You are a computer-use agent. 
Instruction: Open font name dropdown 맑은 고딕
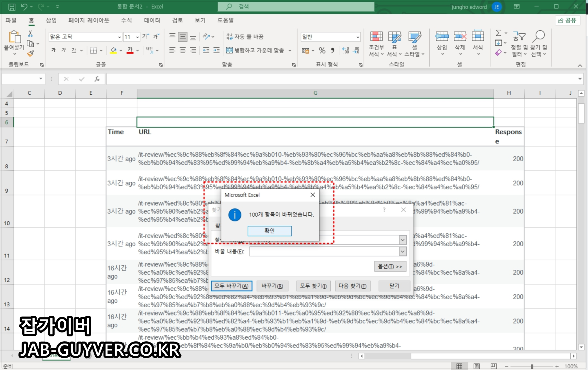pyautogui.click(x=120, y=37)
